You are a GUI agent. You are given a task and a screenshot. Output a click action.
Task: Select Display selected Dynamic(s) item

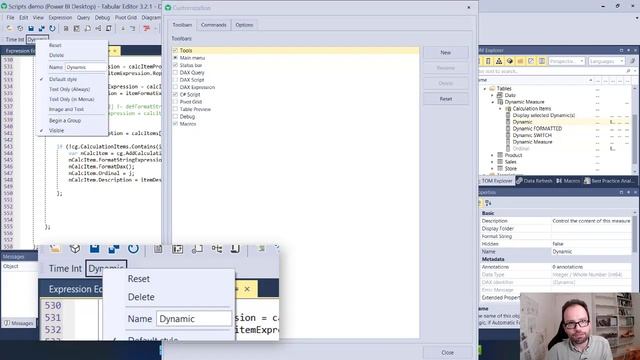point(544,115)
